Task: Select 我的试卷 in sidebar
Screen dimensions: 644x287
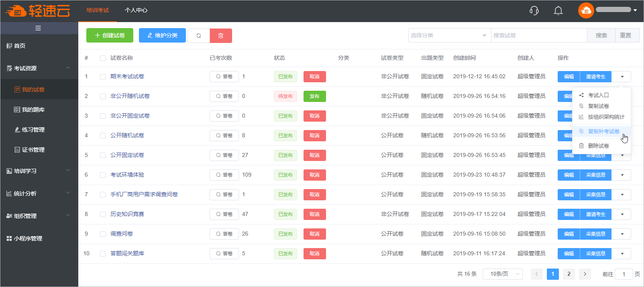Action: 39,90
